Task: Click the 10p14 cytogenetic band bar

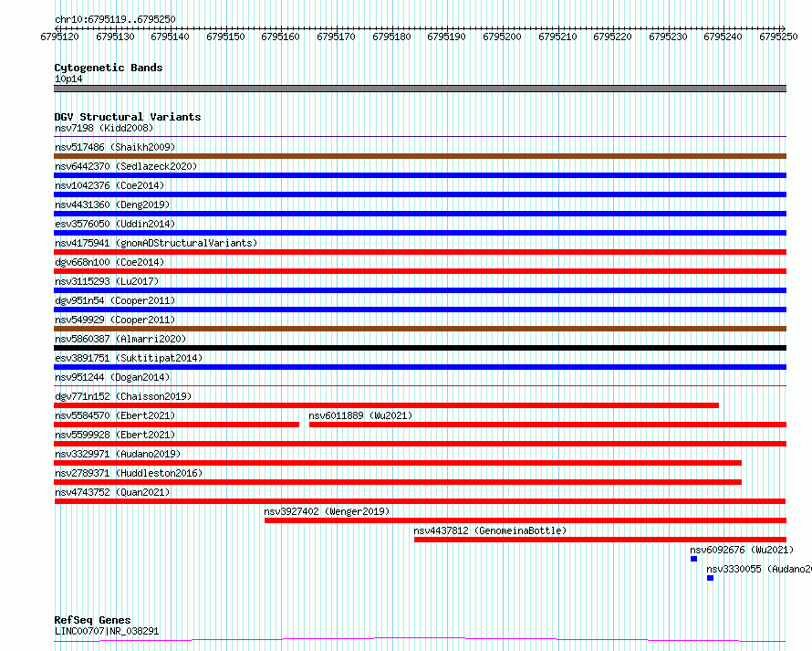Action: [x=420, y=89]
